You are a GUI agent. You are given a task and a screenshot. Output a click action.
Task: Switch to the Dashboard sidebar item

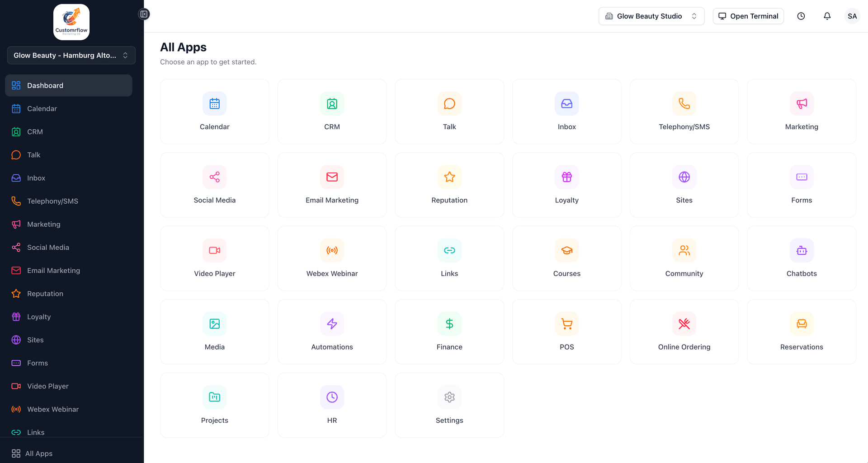(69, 85)
